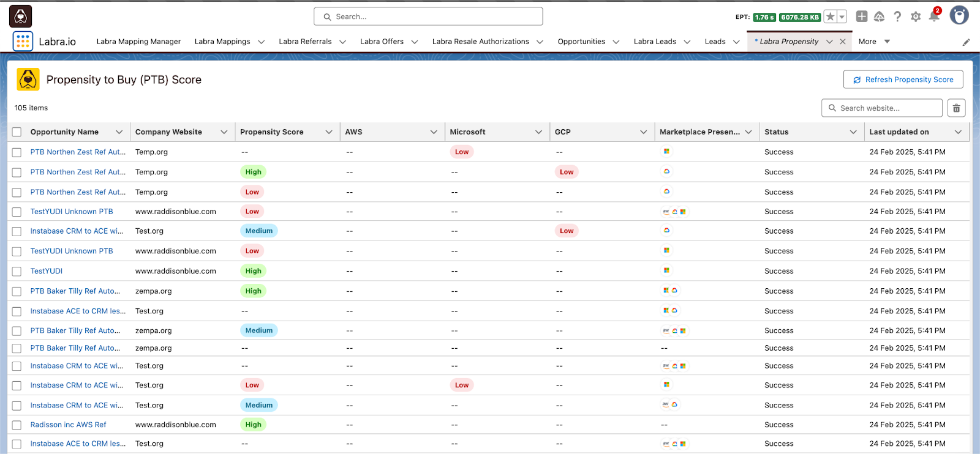The height and width of the screenshot is (454, 980).
Task: Click the Labra astronaut logo top-left
Action: [20, 16]
